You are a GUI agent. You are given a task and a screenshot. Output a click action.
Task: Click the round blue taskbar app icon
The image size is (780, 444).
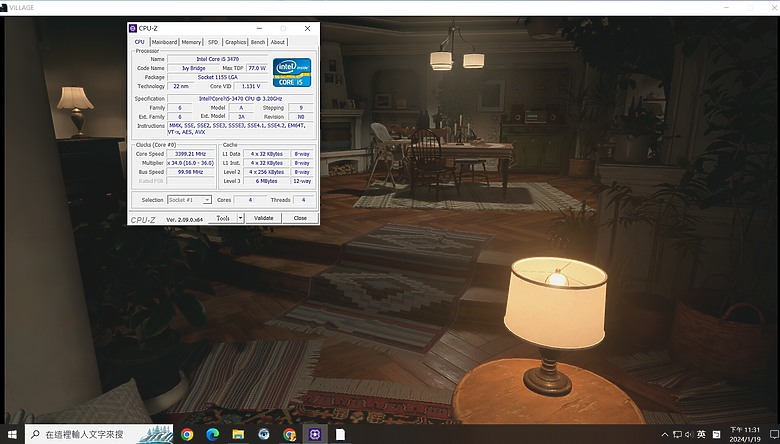[264, 435]
